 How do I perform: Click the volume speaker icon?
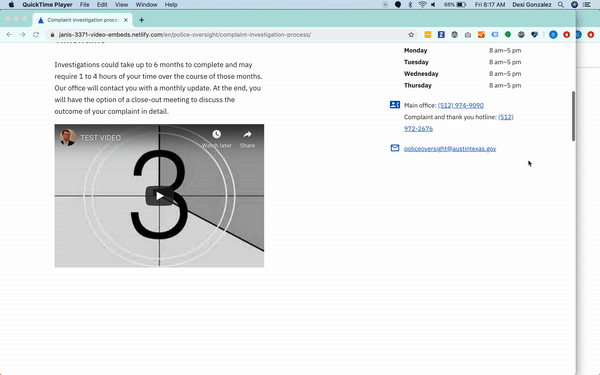pyautogui.click(x=434, y=5)
